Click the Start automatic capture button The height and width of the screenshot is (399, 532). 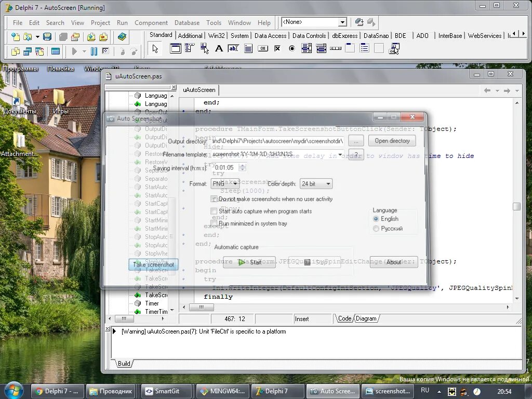click(249, 262)
